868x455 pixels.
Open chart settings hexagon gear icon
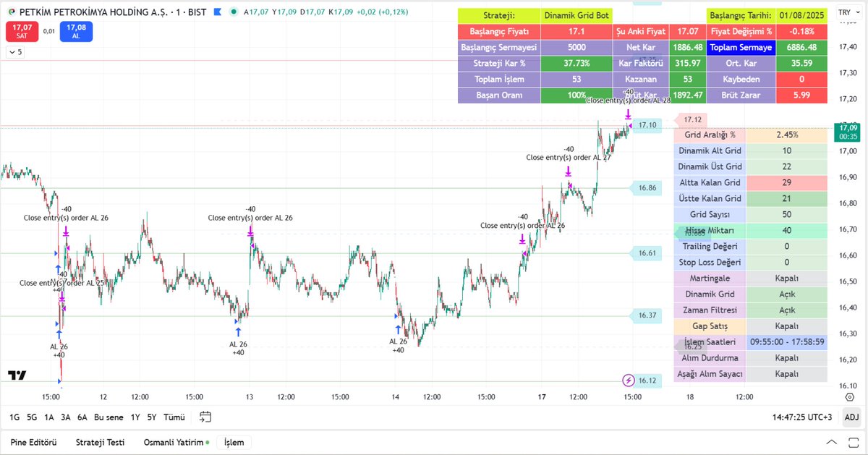tap(848, 397)
